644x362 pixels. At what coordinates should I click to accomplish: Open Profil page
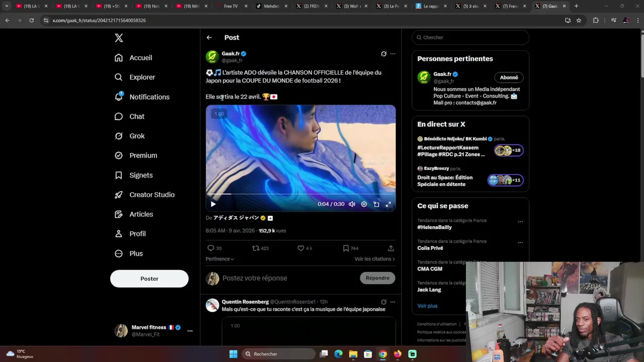130,234
